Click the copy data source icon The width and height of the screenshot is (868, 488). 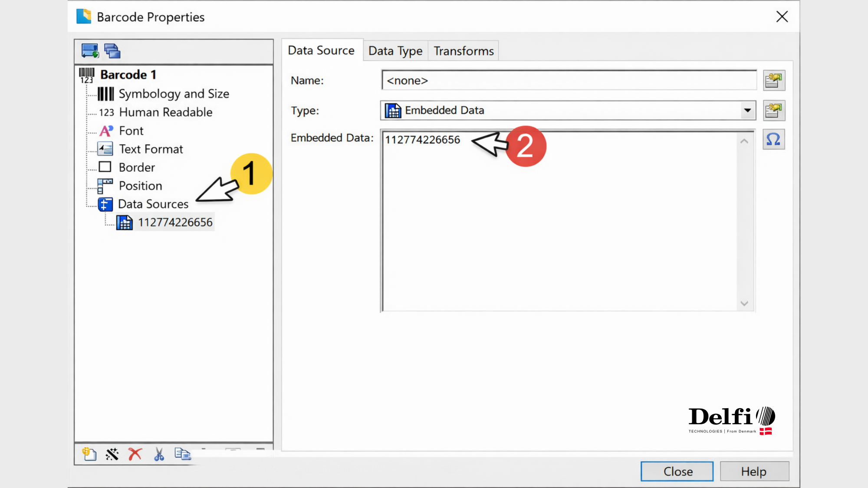coord(182,454)
